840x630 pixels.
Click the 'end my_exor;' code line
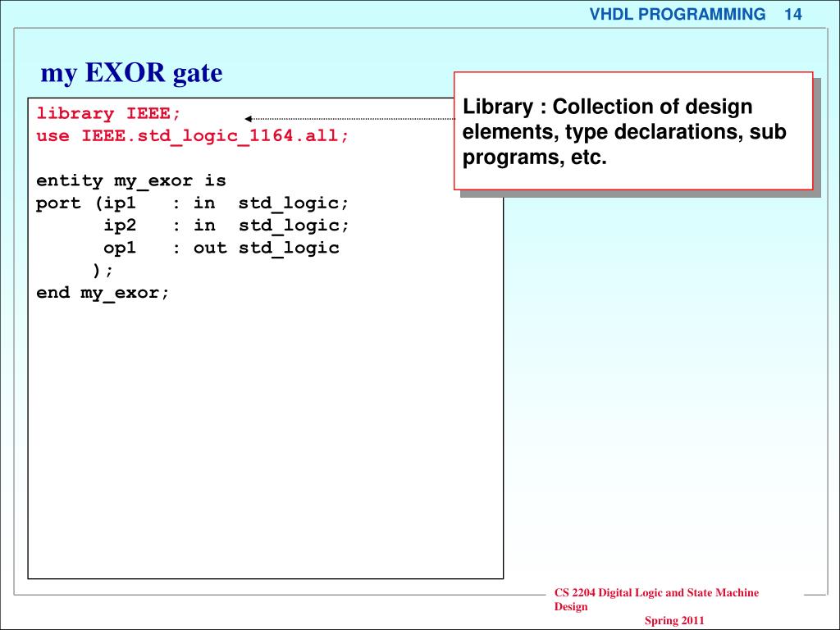click(103, 293)
